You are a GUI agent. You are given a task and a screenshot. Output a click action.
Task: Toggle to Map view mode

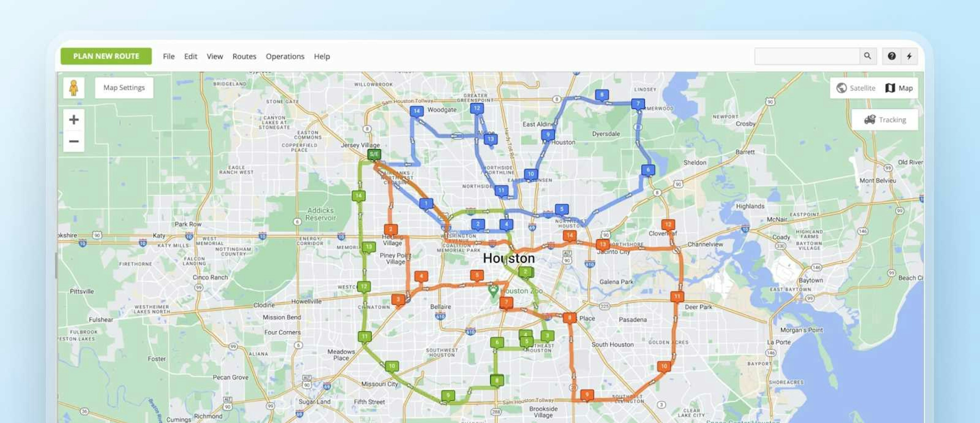click(x=900, y=88)
